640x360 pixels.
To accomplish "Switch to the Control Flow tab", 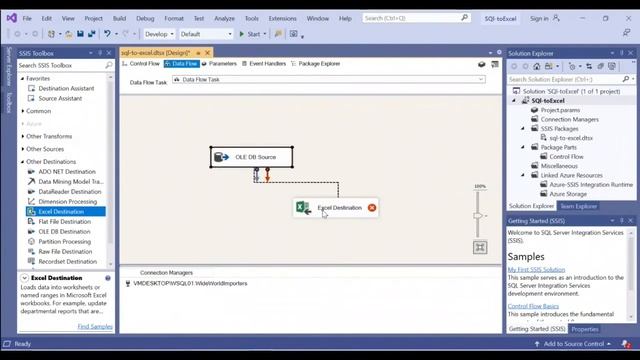I will tap(141, 64).
